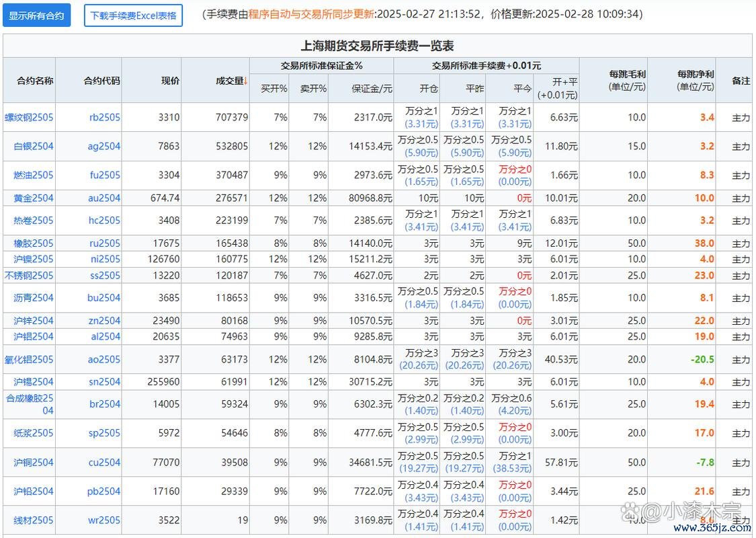This screenshot has width=756, height=538.
Task: Open the 沪铅2504 contract link
Action: point(34,491)
